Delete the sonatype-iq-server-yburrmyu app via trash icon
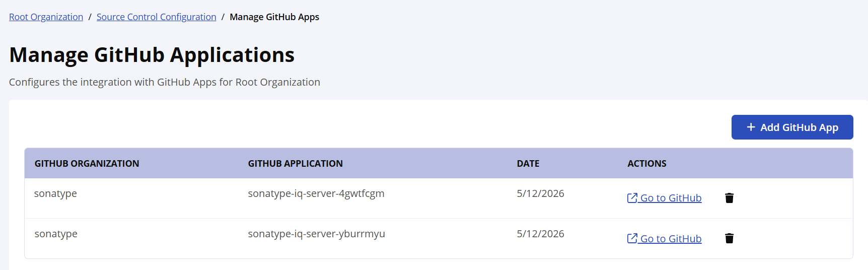 tap(729, 238)
